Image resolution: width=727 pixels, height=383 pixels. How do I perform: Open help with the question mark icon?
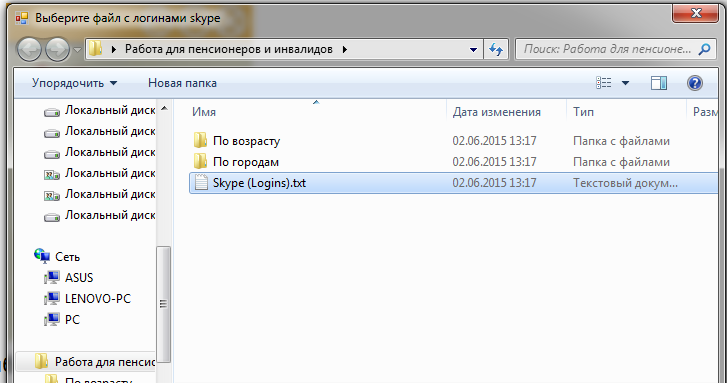694,83
